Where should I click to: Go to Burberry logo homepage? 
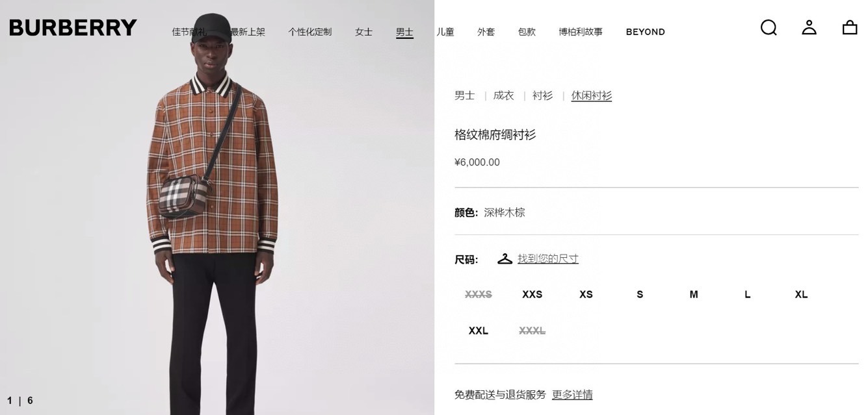pyautogui.click(x=73, y=28)
